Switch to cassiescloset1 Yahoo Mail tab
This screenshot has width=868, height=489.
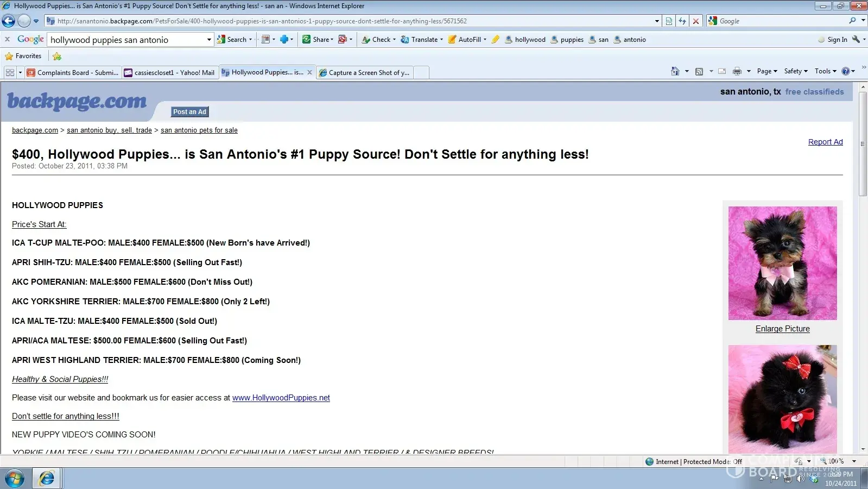pyautogui.click(x=169, y=72)
